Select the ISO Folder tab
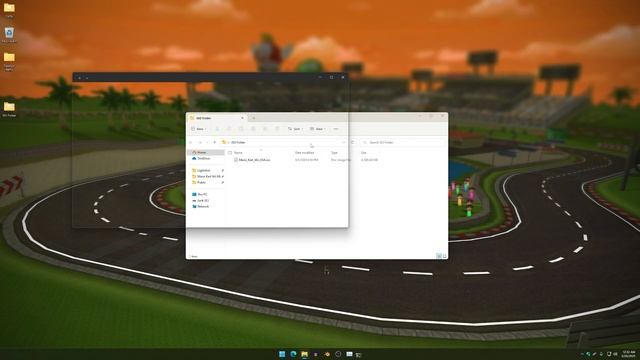The height and width of the screenshot is (360, 640). click(x=216, y=118)
